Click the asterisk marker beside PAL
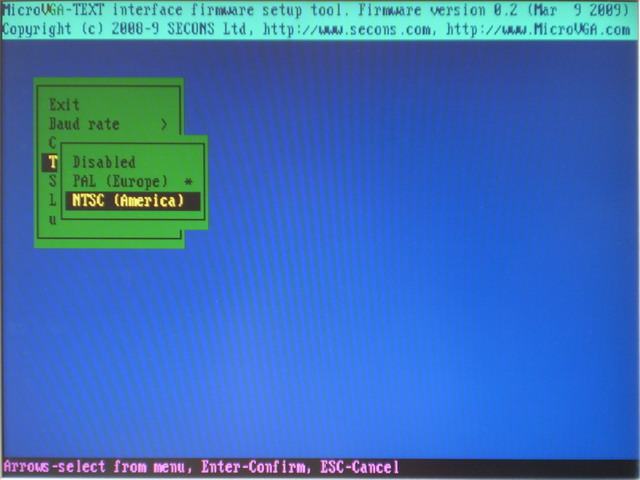Screen dimensions: 640x480 [188, 182]
